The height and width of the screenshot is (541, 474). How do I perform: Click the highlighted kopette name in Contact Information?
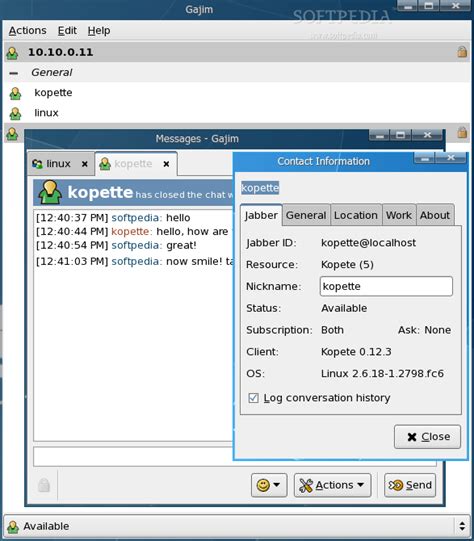click(x=260, y=188)
